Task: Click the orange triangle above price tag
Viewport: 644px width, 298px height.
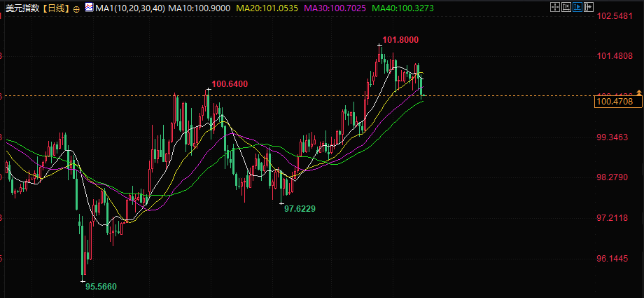Action: click(x=638, y=92)
